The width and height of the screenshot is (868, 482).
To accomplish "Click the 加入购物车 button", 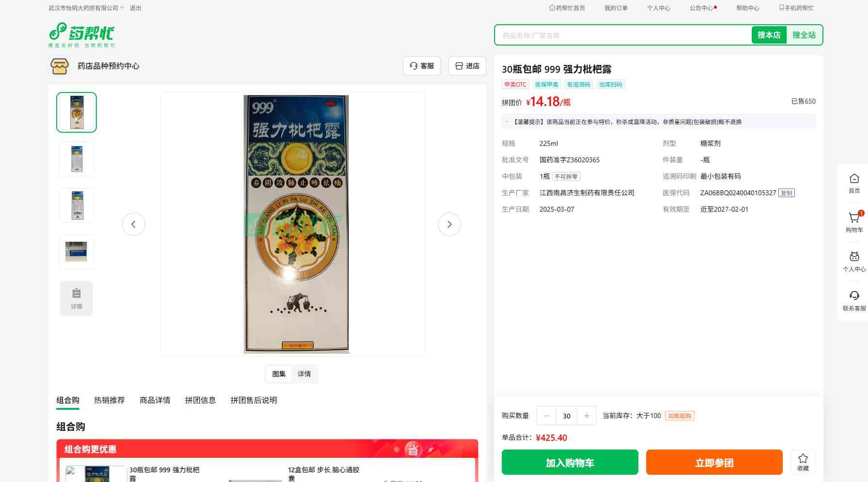I will (x=570, y=462).
